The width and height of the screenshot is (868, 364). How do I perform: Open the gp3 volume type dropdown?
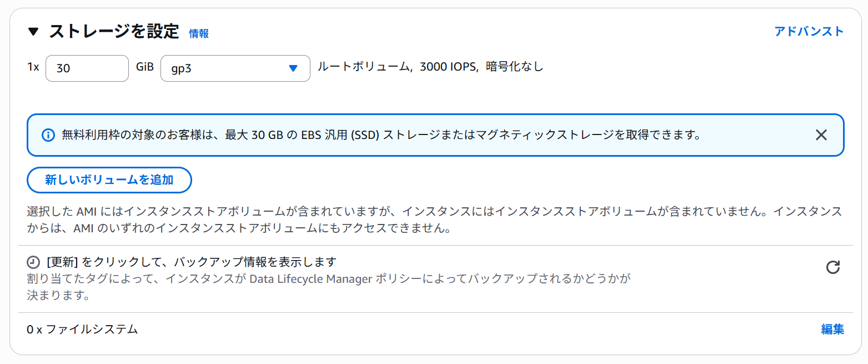235,68
